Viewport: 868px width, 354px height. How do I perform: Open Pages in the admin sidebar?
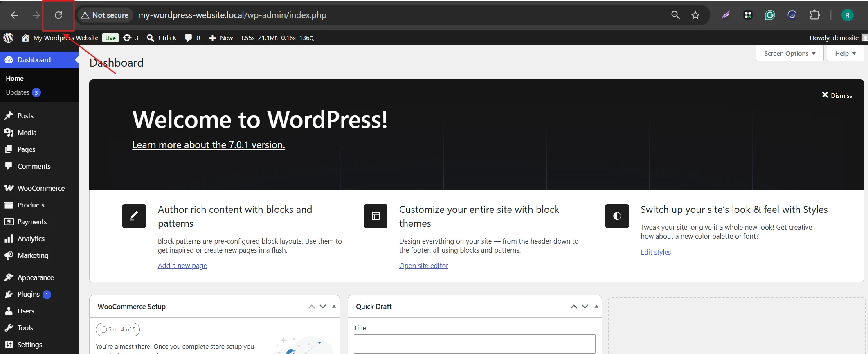[x=39, y=149]
